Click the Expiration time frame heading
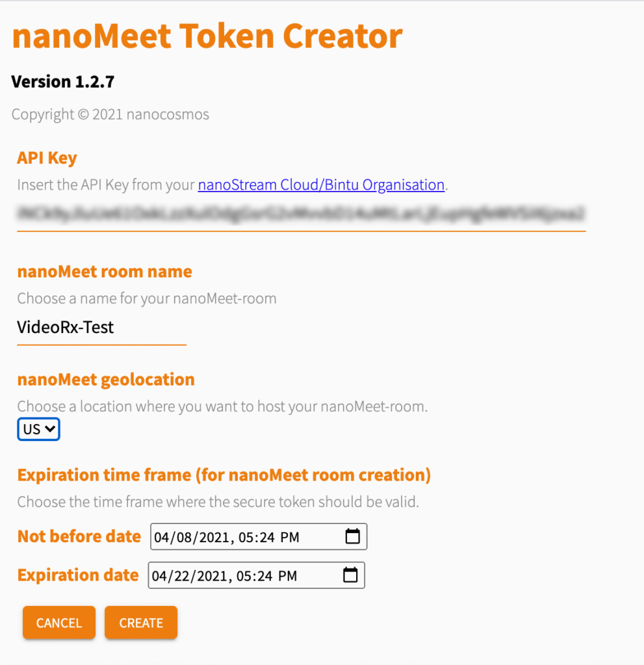This screenshot has height=665, width=644. coord(223,475)
